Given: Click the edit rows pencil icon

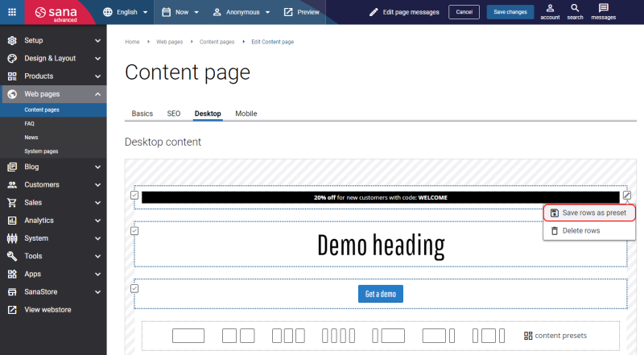Looking at the screenshot, I should pyautogui.click(x=627, y=195).
